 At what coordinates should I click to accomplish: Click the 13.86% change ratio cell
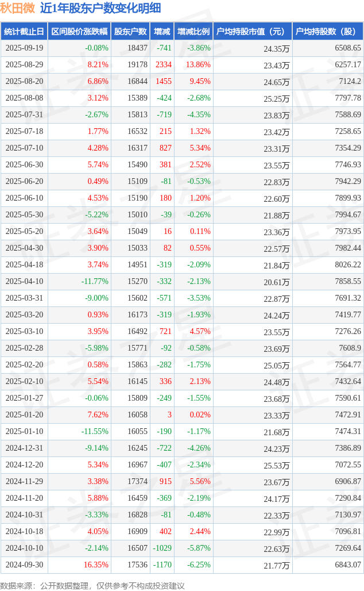[198, 65]
